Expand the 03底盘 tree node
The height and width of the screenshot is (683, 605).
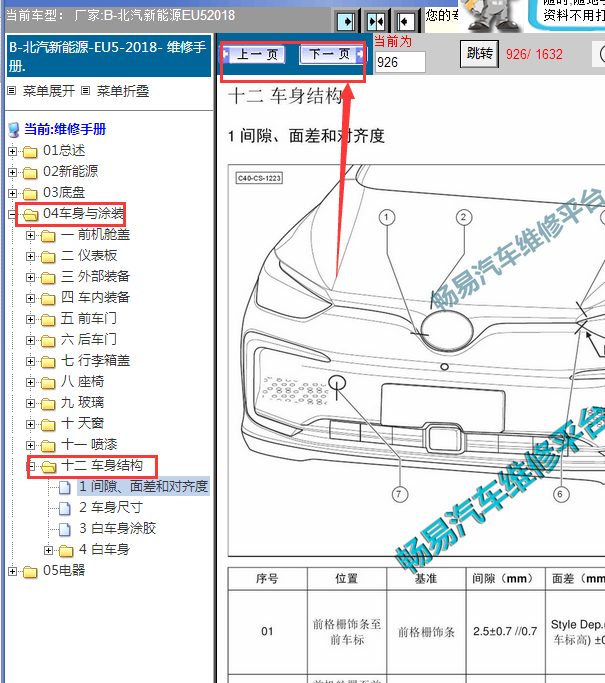pos(13,193)
